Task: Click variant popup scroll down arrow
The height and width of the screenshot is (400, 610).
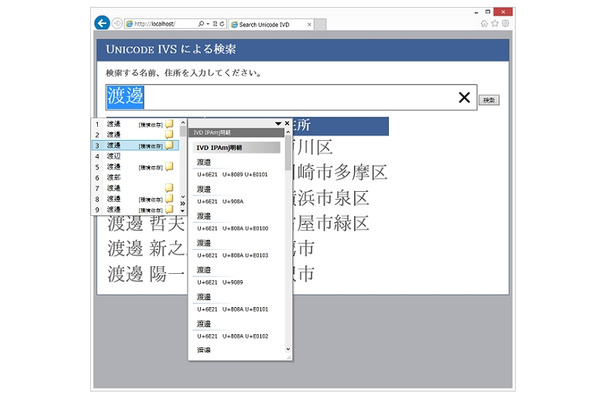Action: [288, 349]
